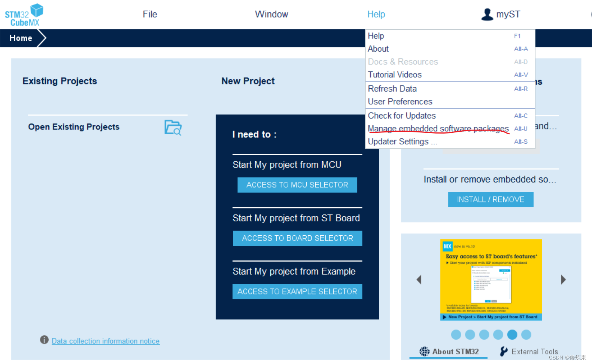
Task: Switch to About STM32 tab
Action: pyautogui.click(x=448, y=351)
